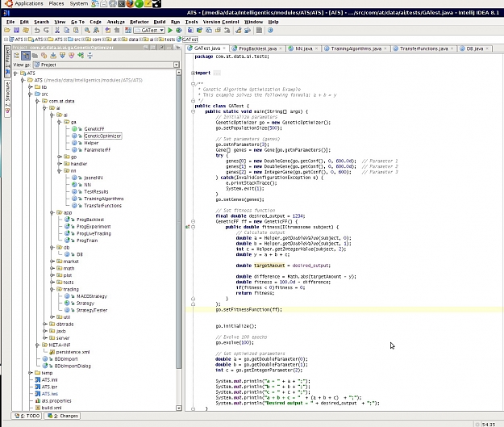The height and width of the screenshot is (427, 504).
Task: Toggle the highlighted Project view icon
Action: point(26,56)
